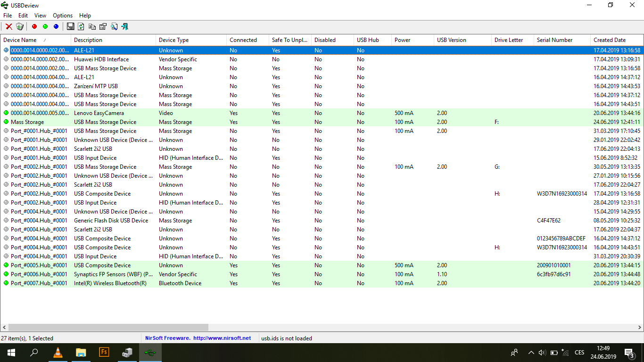
Task: Open the View menu
Action: click(40, 16)
